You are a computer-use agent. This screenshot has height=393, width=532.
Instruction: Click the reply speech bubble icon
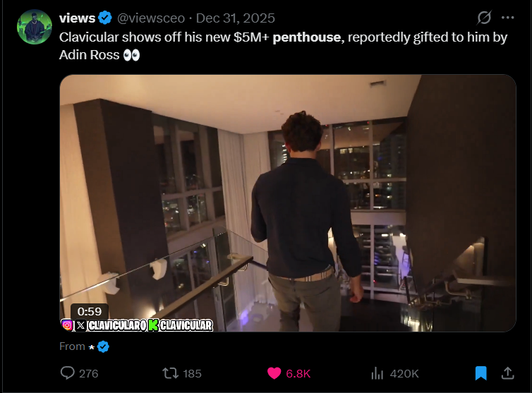click(67, 373)
